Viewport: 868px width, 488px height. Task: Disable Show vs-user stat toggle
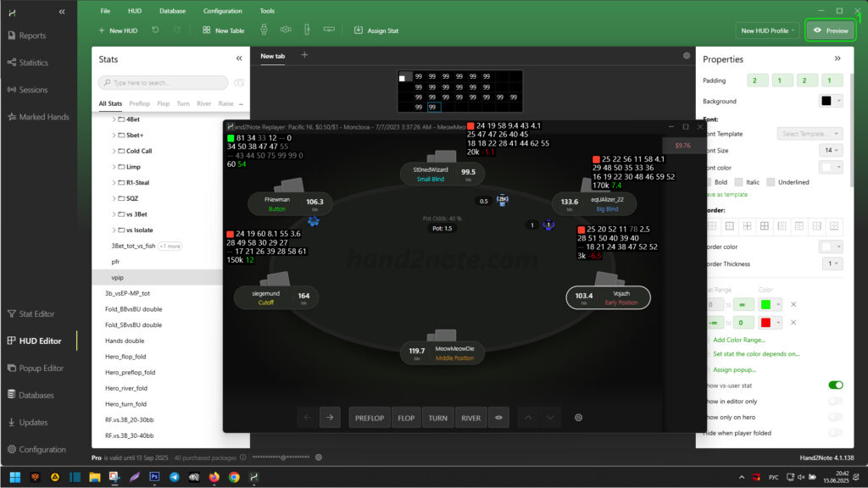pos(835,385)
